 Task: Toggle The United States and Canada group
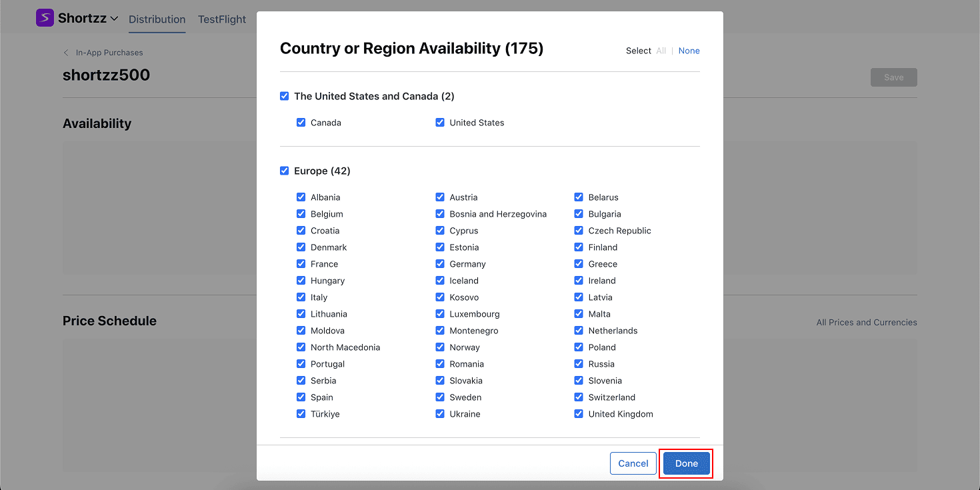[285, 96]
